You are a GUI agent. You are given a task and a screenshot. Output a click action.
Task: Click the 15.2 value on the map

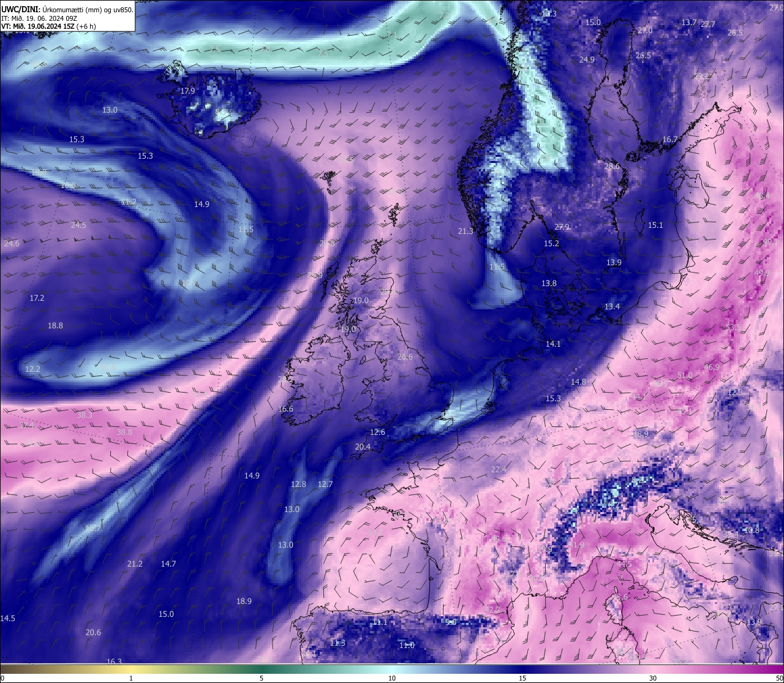click(551, 243)
